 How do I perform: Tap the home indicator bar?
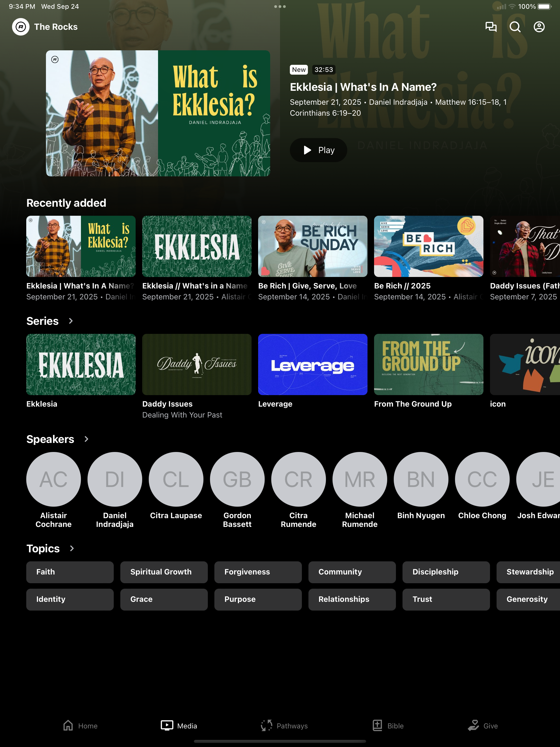click(x=280, y=742)
